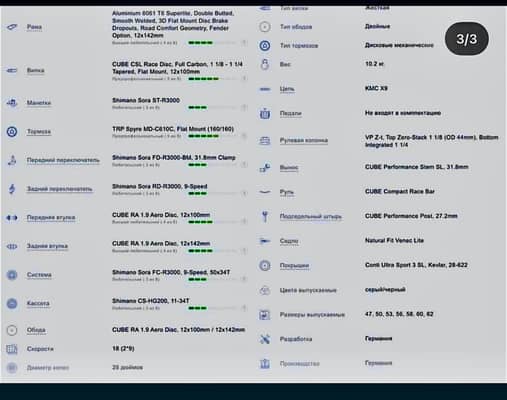Click the 3/3 image counter badge

467,39
